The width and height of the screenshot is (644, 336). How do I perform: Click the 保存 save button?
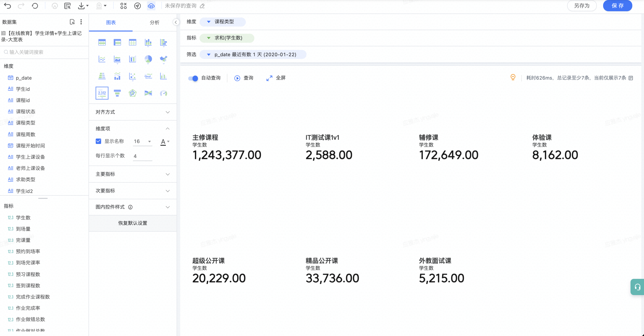pos(617,6)
